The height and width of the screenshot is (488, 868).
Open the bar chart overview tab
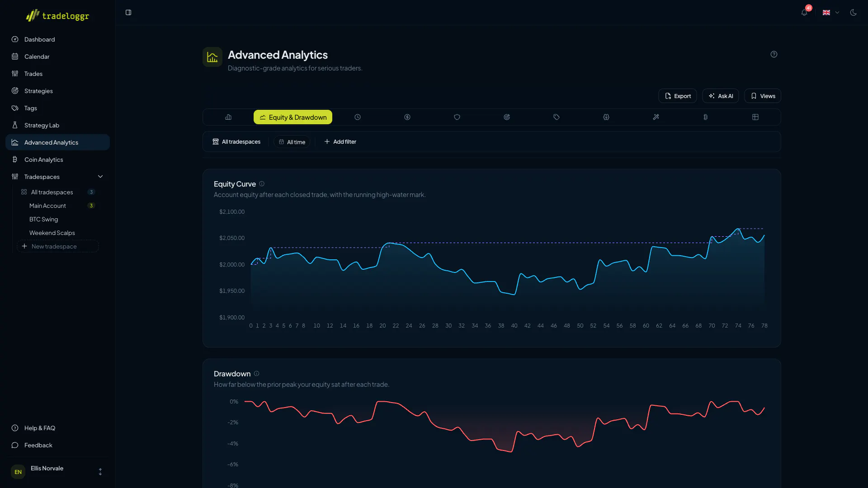click(228, 117)
